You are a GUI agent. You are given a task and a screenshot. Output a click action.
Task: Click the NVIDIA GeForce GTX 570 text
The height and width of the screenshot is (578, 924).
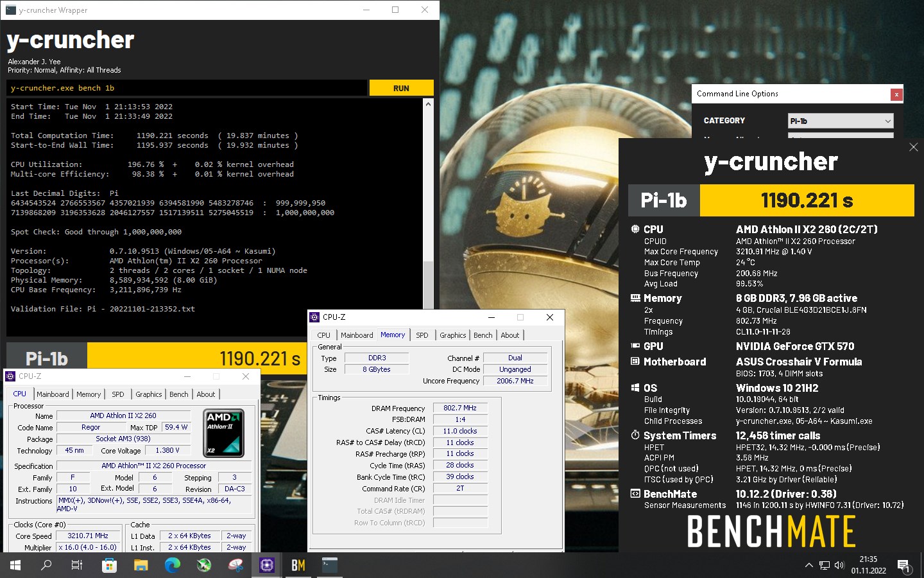click(795, 346)
